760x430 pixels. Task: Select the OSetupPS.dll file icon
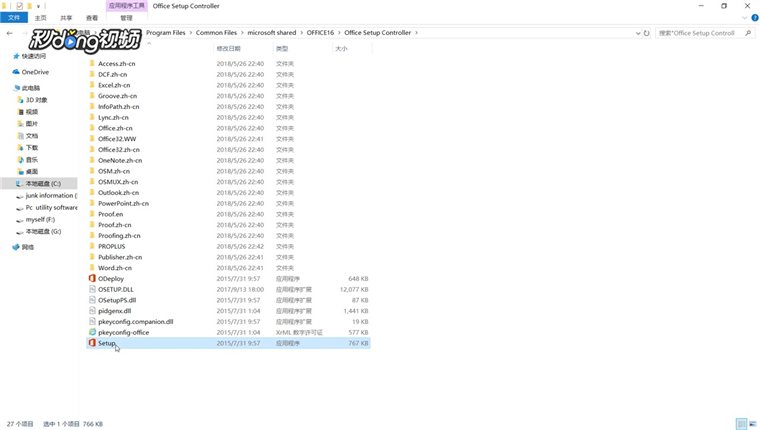pos(92,300)
